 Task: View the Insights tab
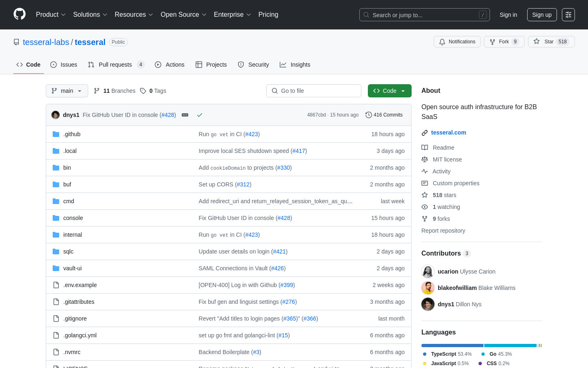tap(295, 65)
